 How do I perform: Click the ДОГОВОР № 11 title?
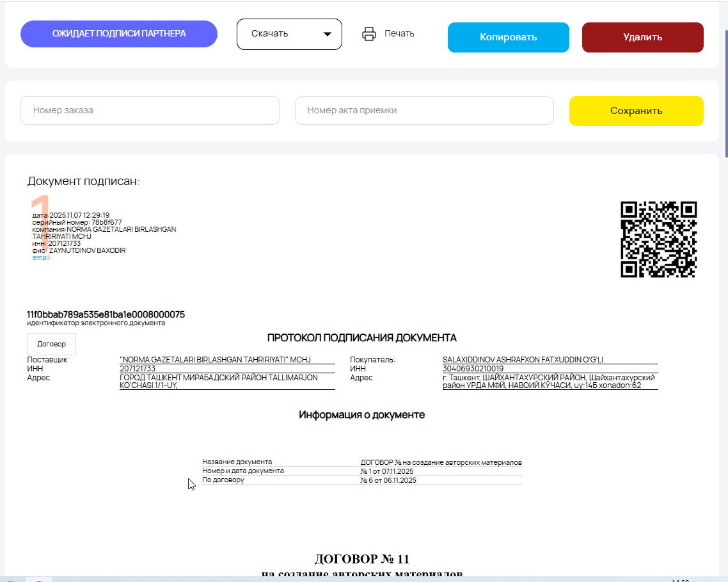361,559
